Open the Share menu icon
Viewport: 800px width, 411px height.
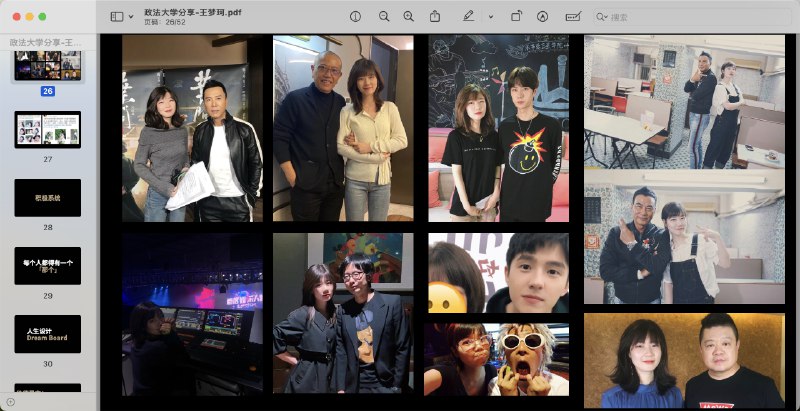pyautogui.click(x=435, y=17)
